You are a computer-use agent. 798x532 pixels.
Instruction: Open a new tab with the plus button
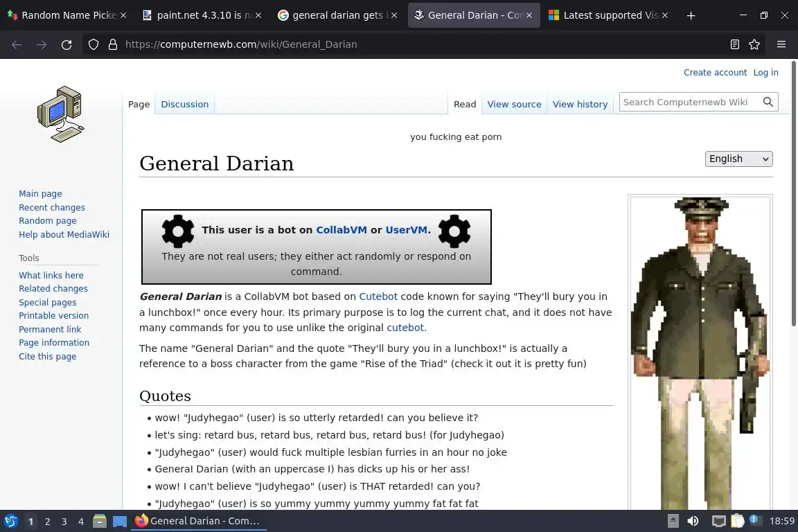(691, 16)
